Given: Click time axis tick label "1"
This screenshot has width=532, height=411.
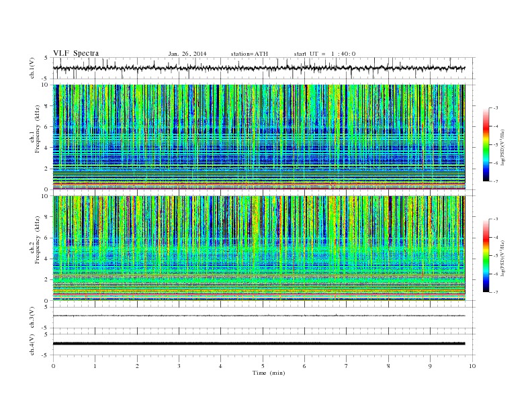Looking at the screenshot, I should (95, 366).
